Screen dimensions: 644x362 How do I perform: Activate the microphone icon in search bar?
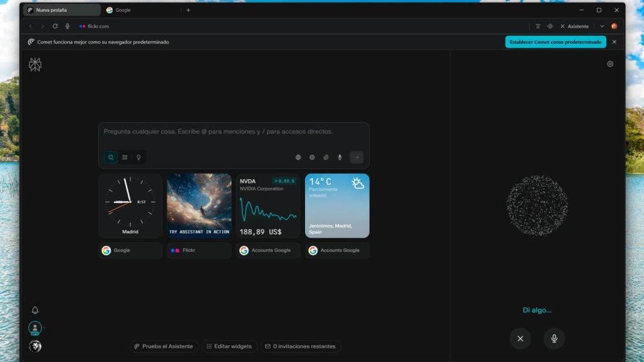(x=339, y=157)
